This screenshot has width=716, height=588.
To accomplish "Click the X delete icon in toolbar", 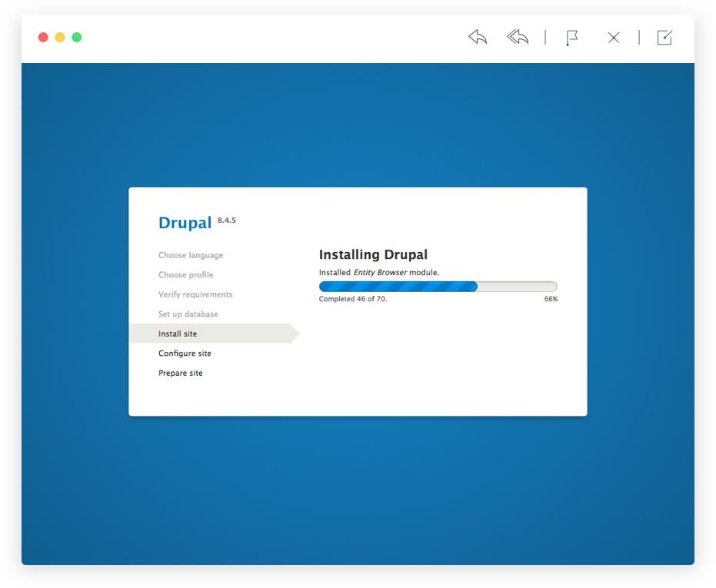I will pos(614,38).
